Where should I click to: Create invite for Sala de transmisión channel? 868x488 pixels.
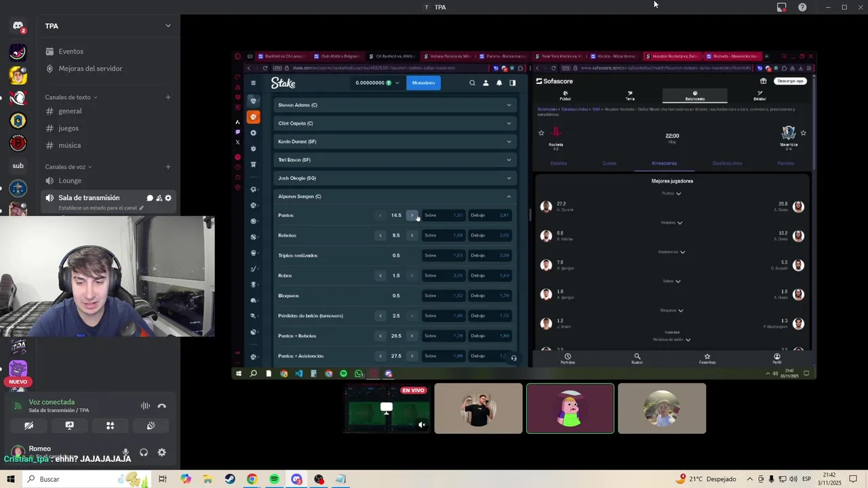159,198
